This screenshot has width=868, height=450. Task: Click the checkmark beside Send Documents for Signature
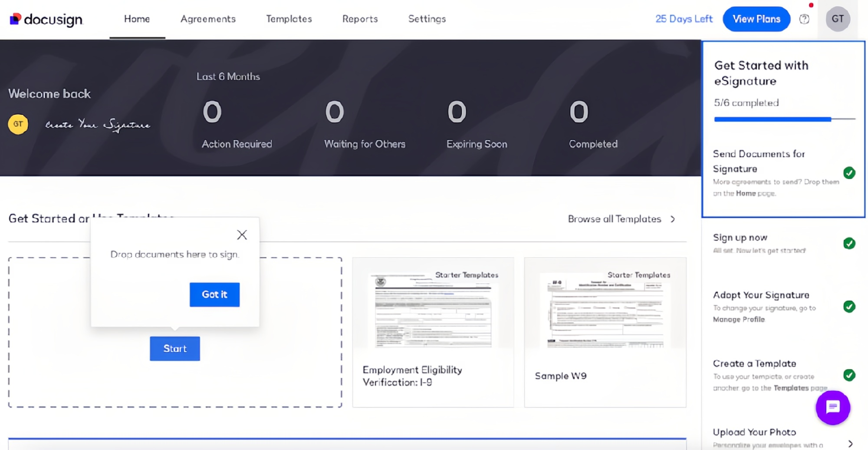point(849,173)
